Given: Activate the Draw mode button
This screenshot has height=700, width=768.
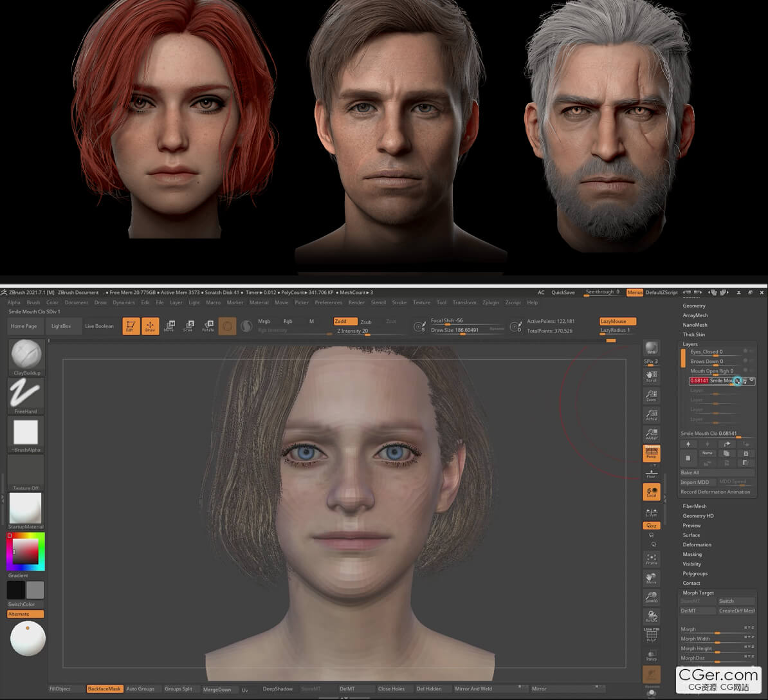Looking at the screenshot, I should [x=151, y=326].
